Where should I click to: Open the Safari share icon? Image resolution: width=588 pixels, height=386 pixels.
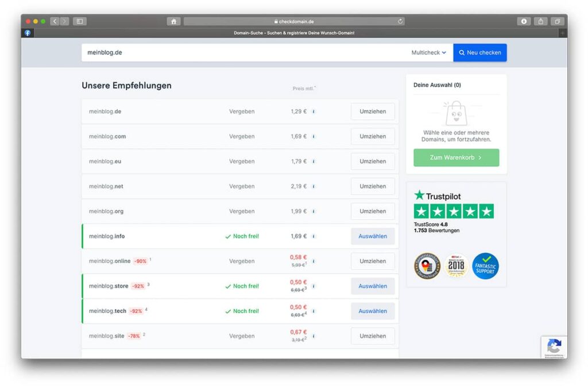(540, 21)
